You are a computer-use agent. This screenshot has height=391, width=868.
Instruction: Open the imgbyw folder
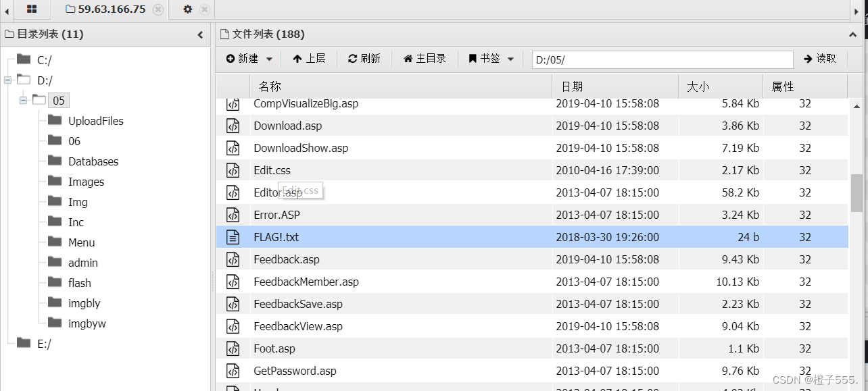(x=87, y=323)
